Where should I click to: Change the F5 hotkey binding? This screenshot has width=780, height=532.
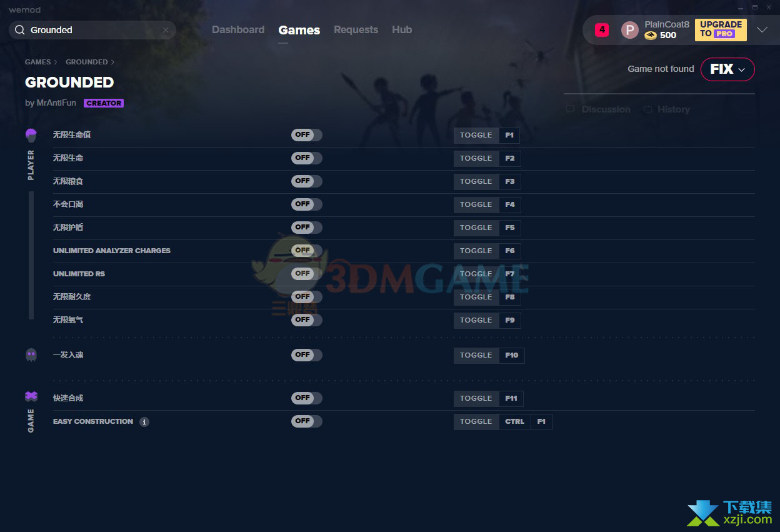(510, 228)
